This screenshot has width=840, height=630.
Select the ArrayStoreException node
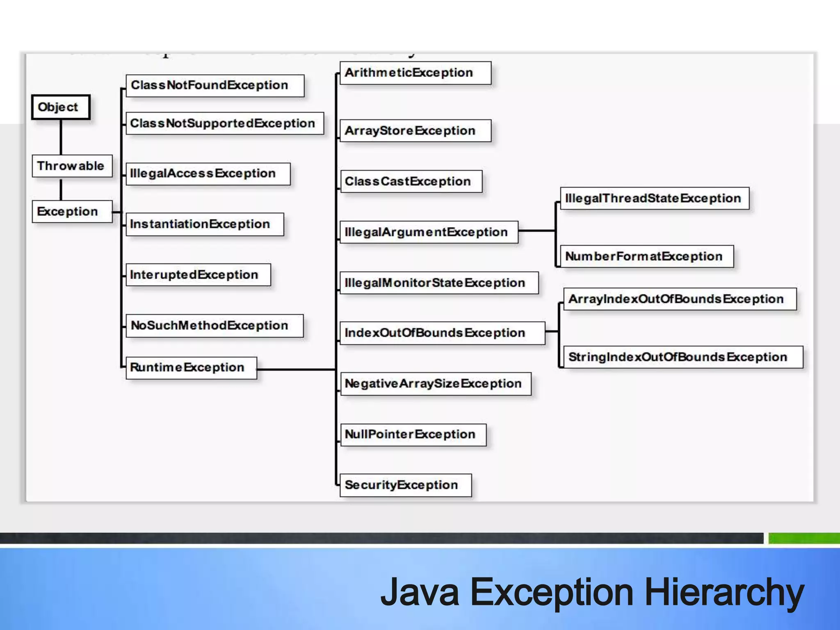[415, 131]
